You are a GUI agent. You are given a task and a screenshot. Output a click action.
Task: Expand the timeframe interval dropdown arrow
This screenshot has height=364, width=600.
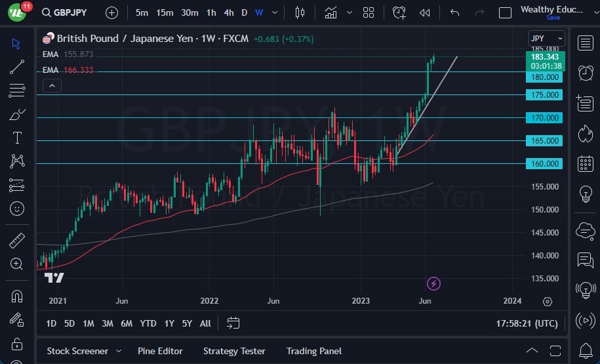pyautogui.click(x=276, y=12)
